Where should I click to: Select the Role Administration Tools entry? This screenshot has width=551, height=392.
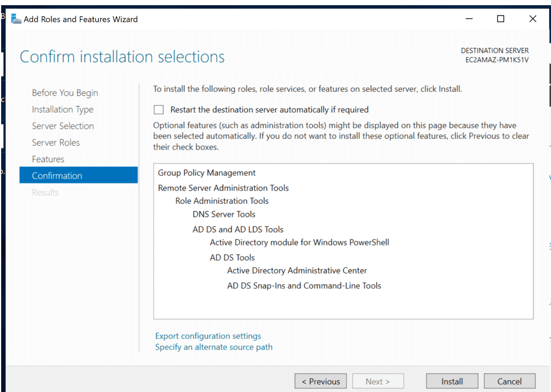(222, 201)
